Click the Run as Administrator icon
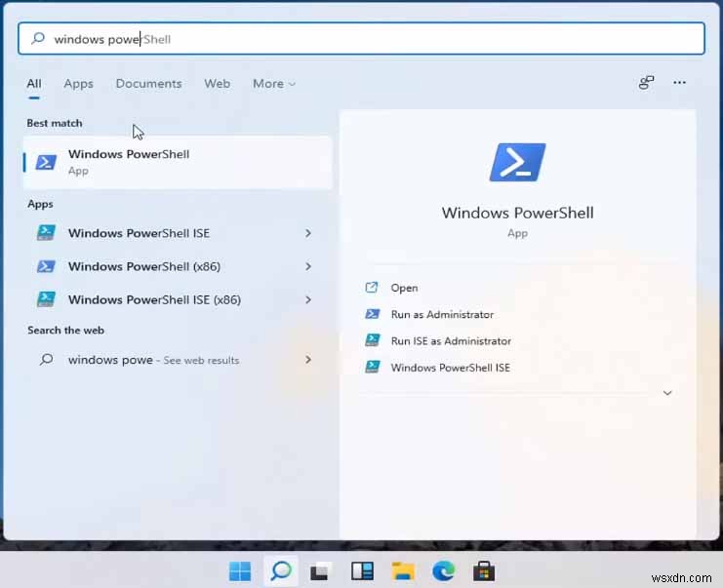Viewport: 723px width, 588px height. point(372,314)
